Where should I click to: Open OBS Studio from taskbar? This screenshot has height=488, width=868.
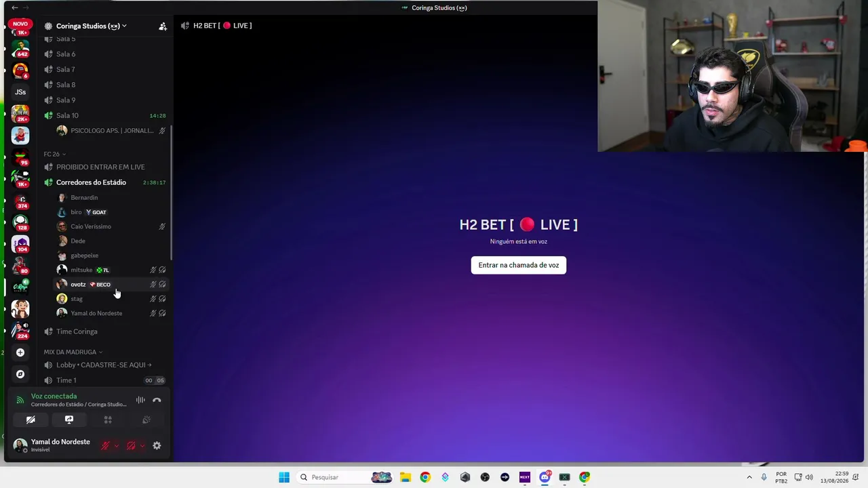point(485,477)
